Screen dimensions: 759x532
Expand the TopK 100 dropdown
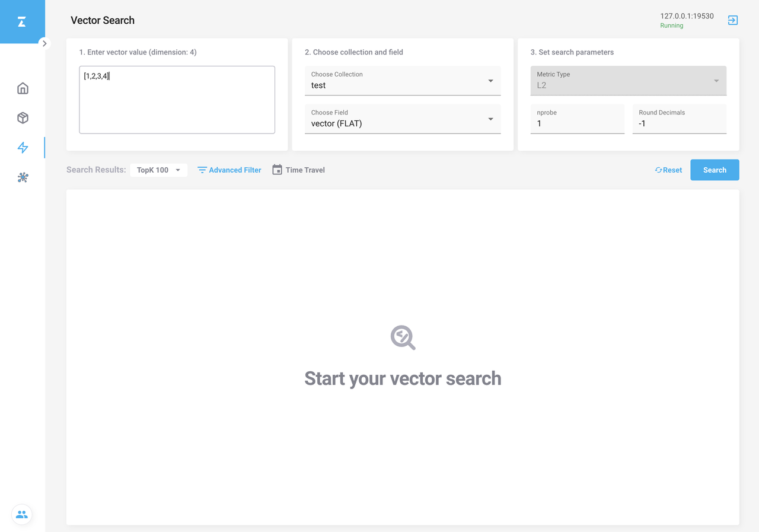(x=159, y=170)
